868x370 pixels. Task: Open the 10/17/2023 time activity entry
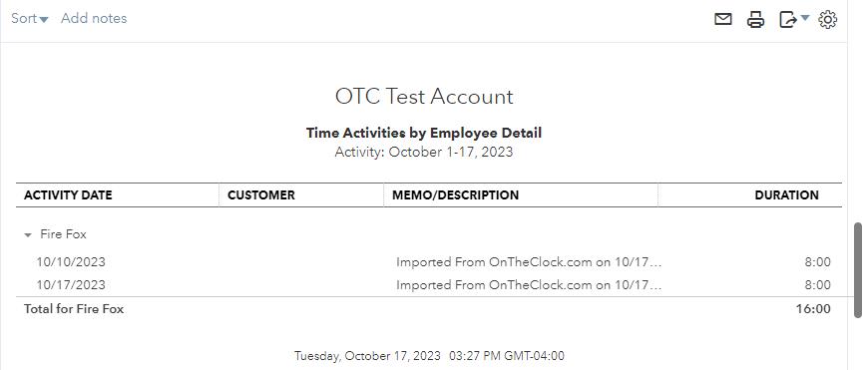click(x=71, y=285)
